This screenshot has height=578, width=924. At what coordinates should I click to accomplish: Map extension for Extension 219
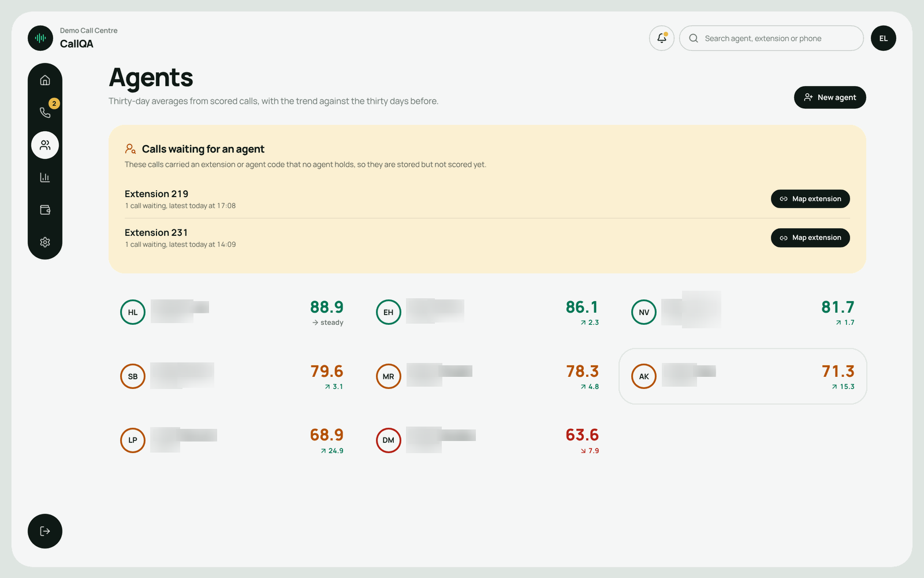[x=810, y=199]
